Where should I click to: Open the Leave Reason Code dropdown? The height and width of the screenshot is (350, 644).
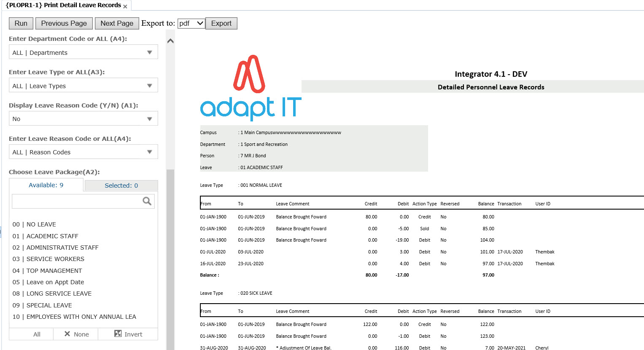point(83,152)
